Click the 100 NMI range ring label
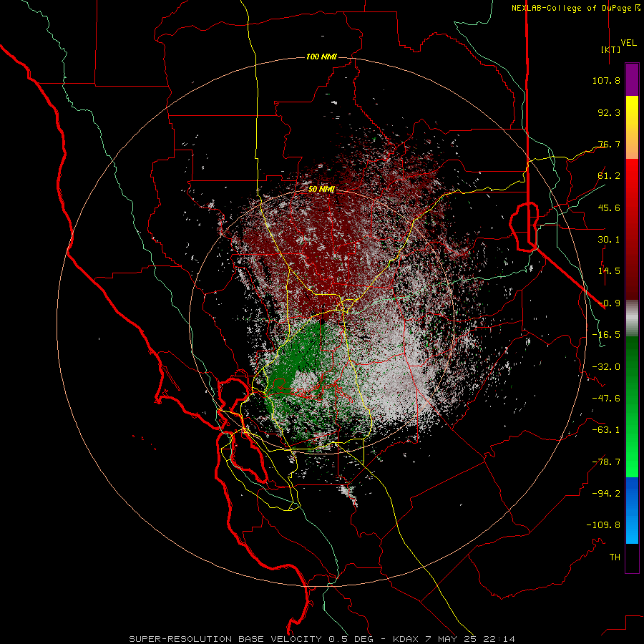Screen dimensions: 644x644 [x=321, y=57]
